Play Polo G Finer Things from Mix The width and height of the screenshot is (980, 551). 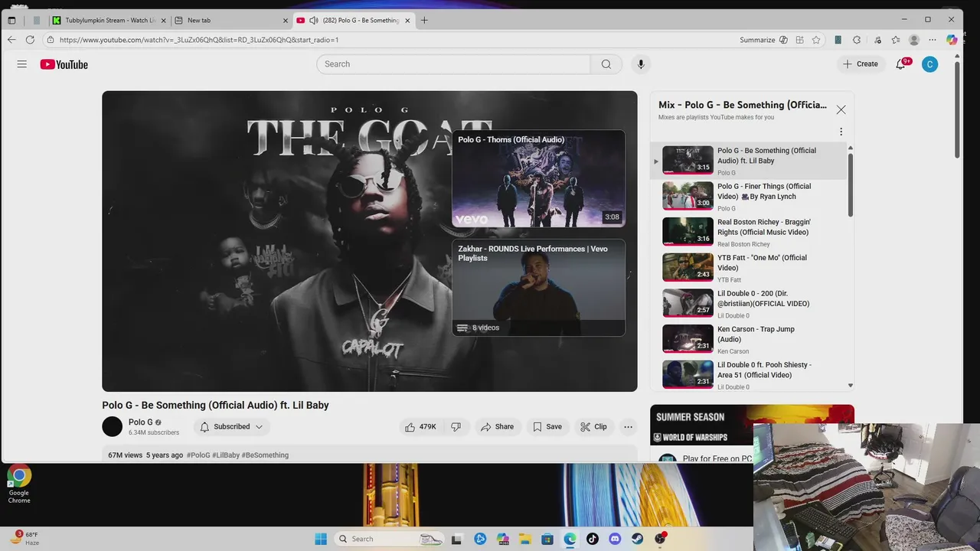tap(749, 197)
